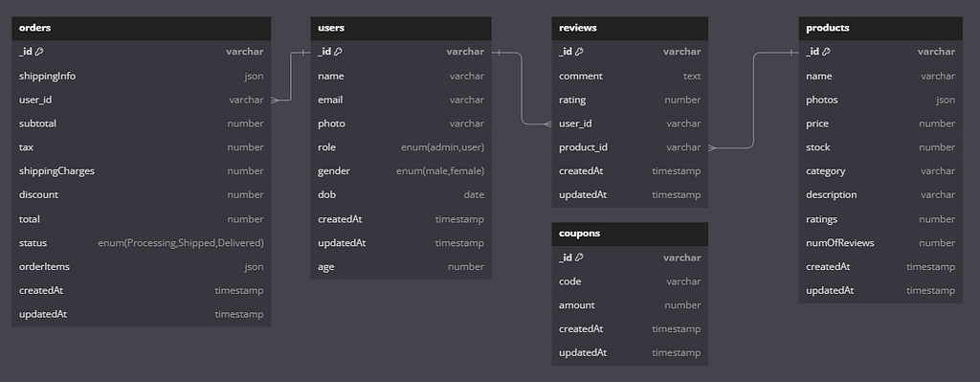
Task: Click enum(Processing,Shipped,Delivered) type in orders
Action: pos(181,243)
